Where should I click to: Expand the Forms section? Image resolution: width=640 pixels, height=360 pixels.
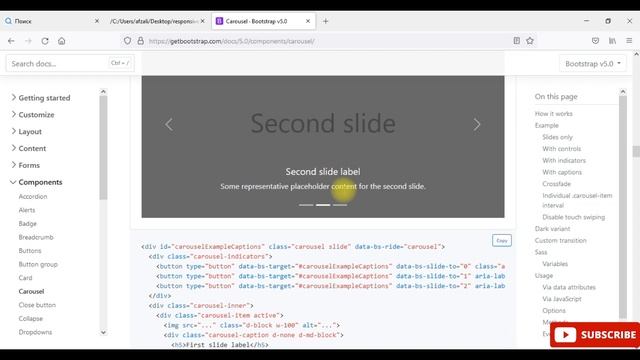coord(25,165)
